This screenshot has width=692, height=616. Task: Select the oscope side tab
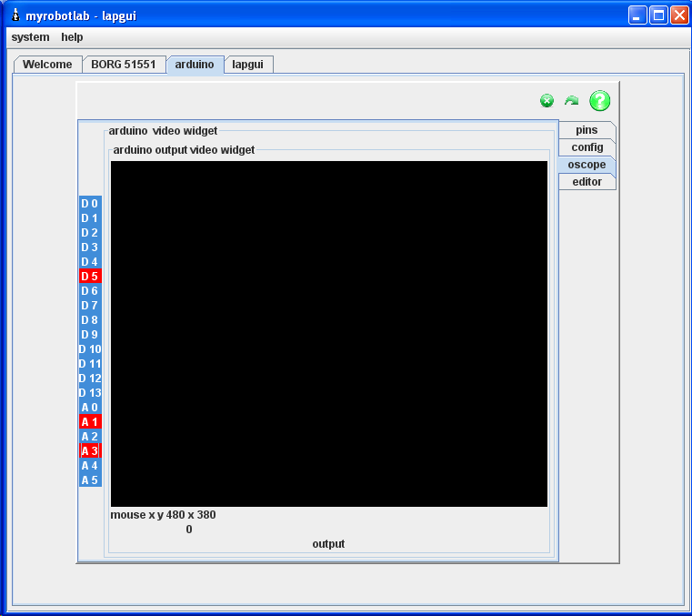click(587, 165)
